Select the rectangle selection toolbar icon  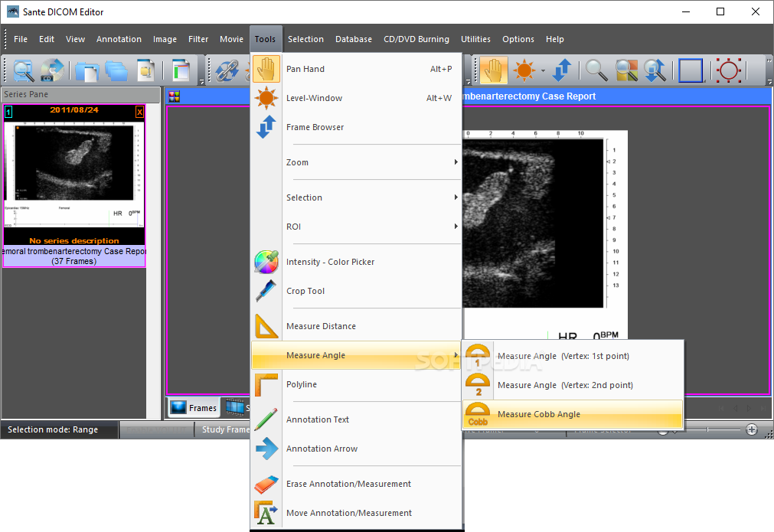click(x=691, y=70)
